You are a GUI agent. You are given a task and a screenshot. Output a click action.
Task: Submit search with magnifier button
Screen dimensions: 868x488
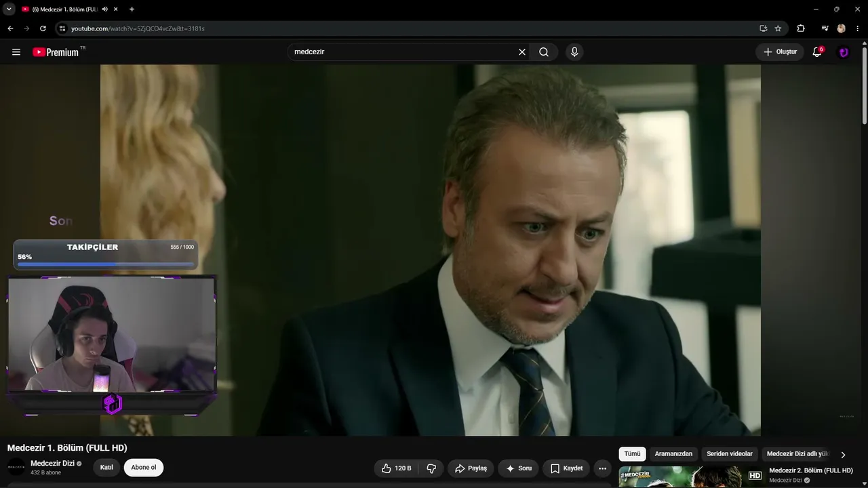pos(544,52)
